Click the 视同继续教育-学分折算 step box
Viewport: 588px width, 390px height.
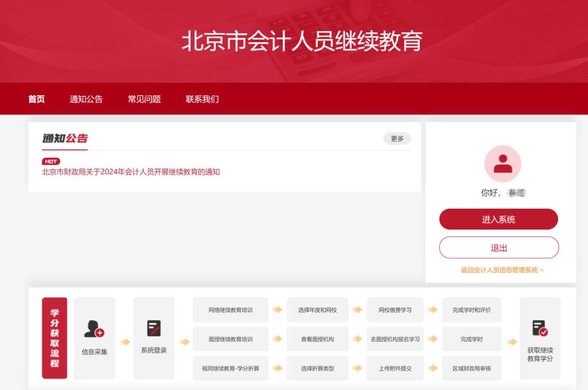230,368
